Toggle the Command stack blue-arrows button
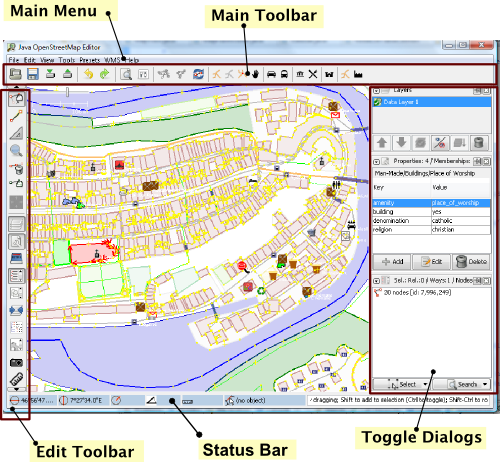This screenshot has width=500, height=462. (x=16, y=310)
